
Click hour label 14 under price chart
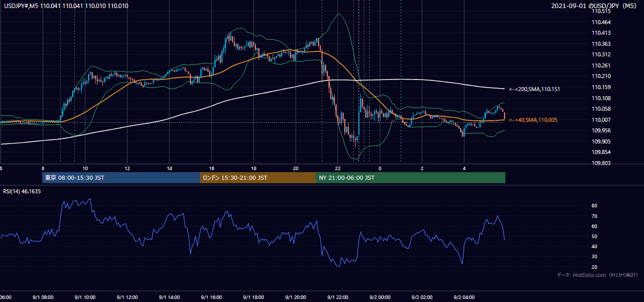[x=169, y=168]
